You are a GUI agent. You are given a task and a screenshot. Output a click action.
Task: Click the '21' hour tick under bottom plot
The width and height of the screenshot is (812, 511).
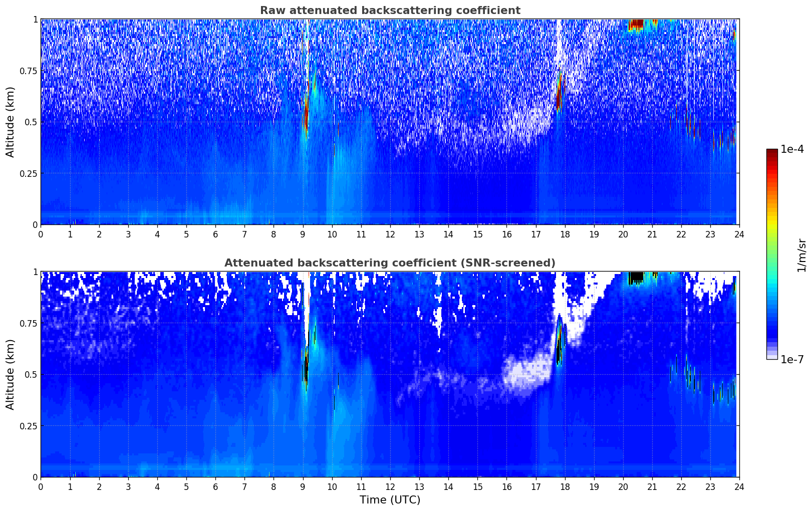[652, 486]
